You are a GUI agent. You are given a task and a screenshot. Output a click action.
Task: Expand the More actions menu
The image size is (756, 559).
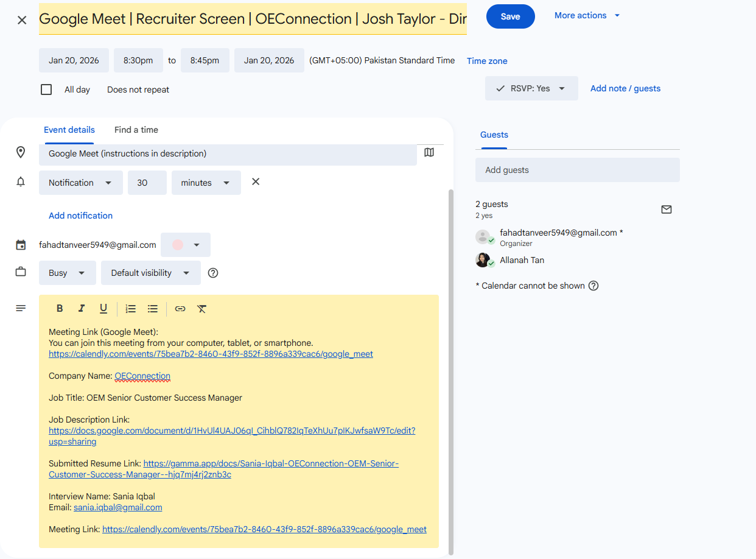pos(587,15)
